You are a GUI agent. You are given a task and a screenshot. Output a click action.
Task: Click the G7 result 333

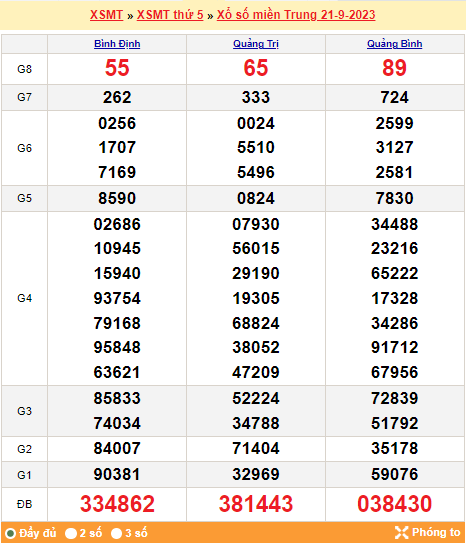(x=256, y=97)
